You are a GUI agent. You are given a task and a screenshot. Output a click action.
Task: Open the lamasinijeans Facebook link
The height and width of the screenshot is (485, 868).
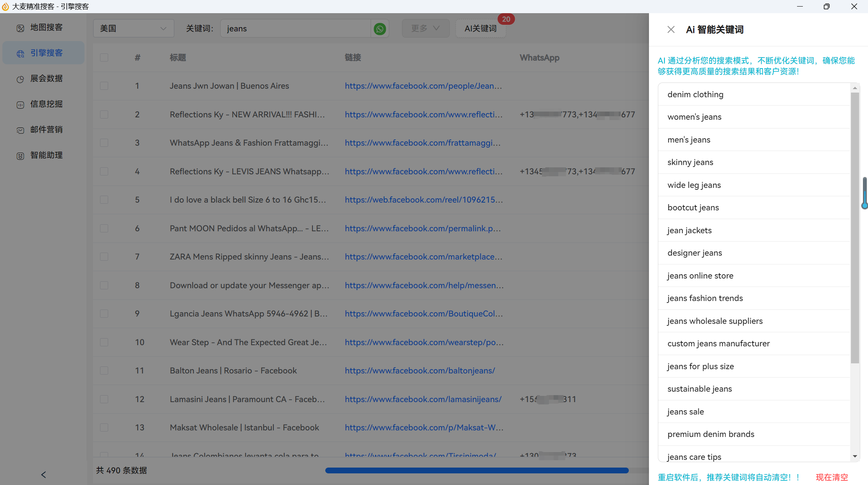click(423, 399)
